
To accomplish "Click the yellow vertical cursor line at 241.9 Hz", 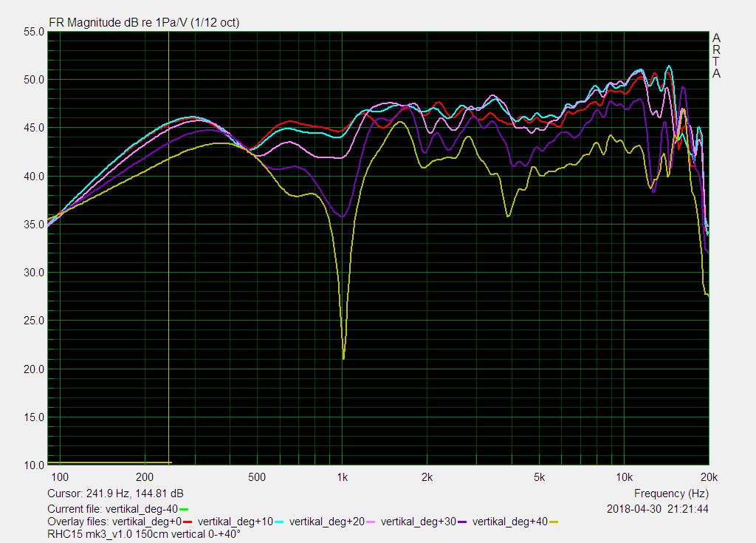I will (x=169, y=247).
